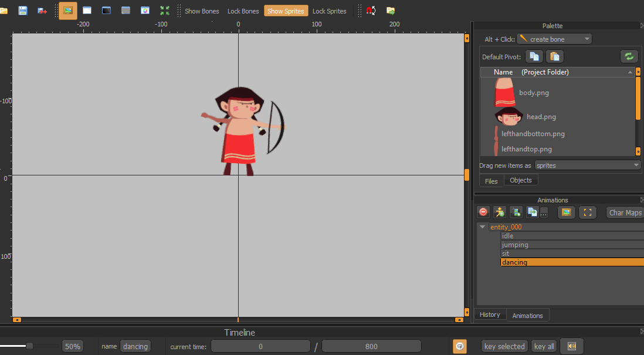Viewport: 644px width, 355px height.
Task: Disable the Show Sprites toggle
Action: pos(286,11)
